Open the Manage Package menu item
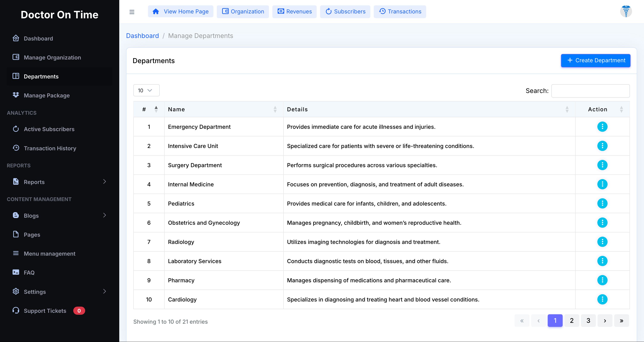644x342 pixels. coord(46,95)
